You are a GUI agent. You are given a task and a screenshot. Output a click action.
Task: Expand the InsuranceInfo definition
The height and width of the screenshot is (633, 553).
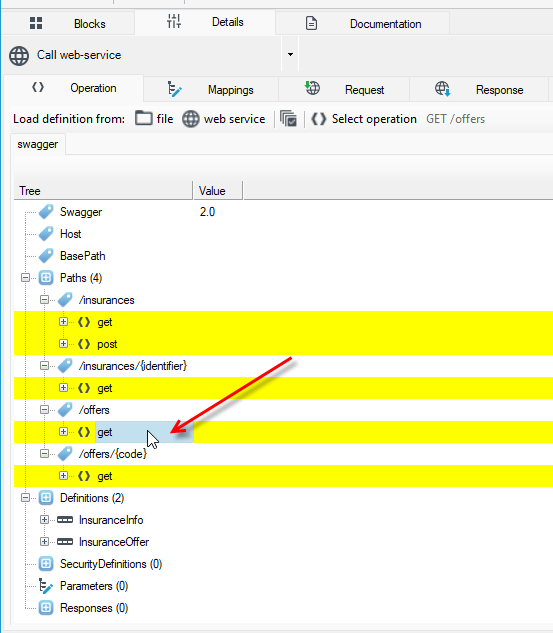click(44, 520)
